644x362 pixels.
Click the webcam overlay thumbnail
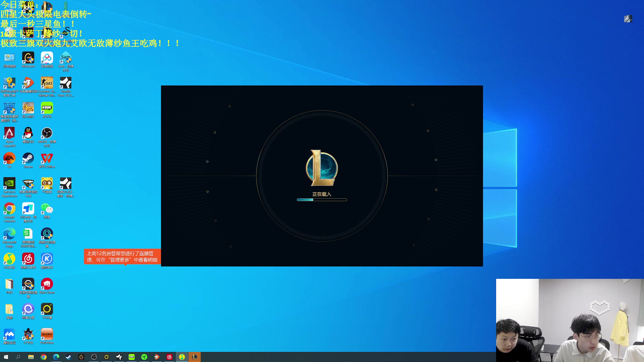(570, 320)
